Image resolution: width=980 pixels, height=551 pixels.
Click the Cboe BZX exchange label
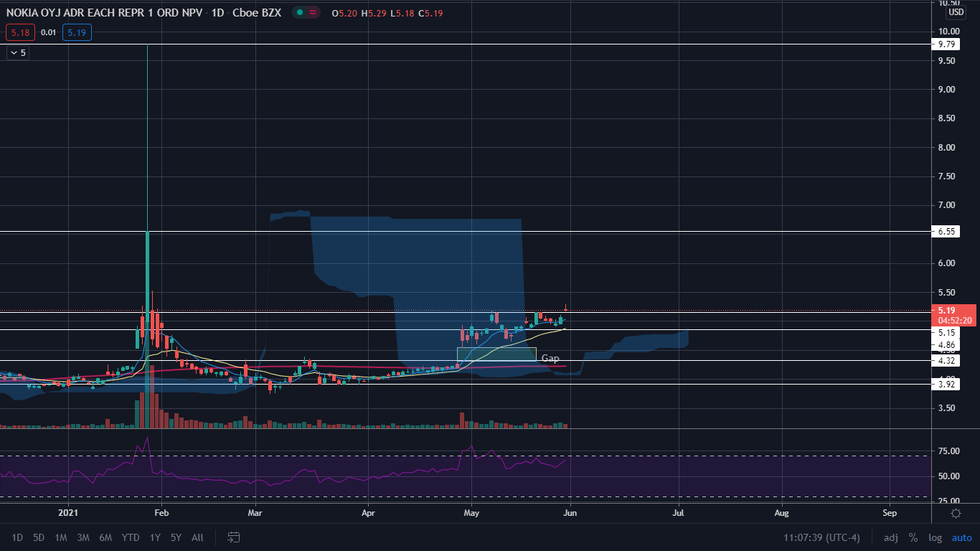258,12
